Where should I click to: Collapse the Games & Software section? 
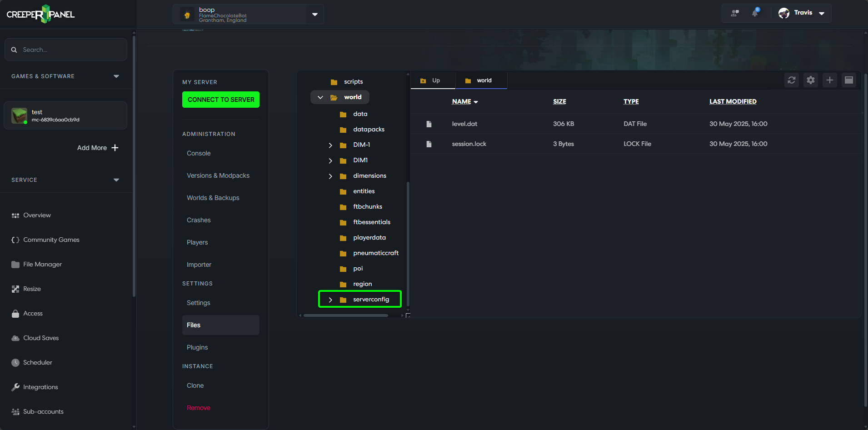pyautogui.click(x=116, y=76)
